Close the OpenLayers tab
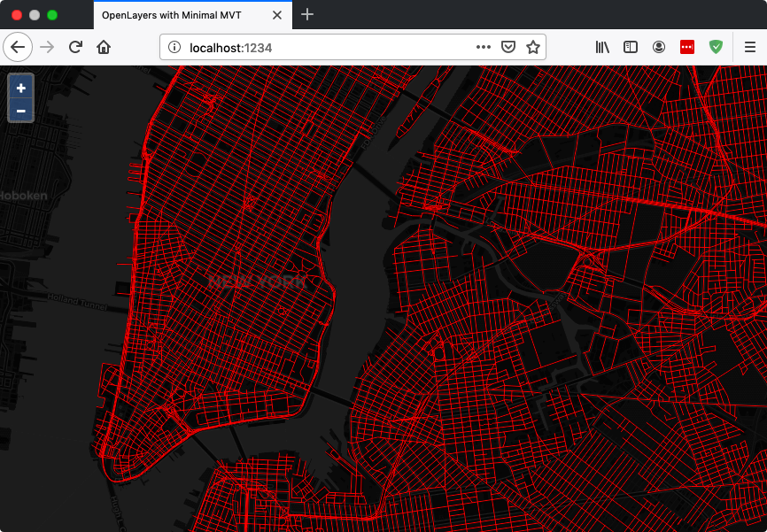767x532 pixels. [x=277, y=15]
